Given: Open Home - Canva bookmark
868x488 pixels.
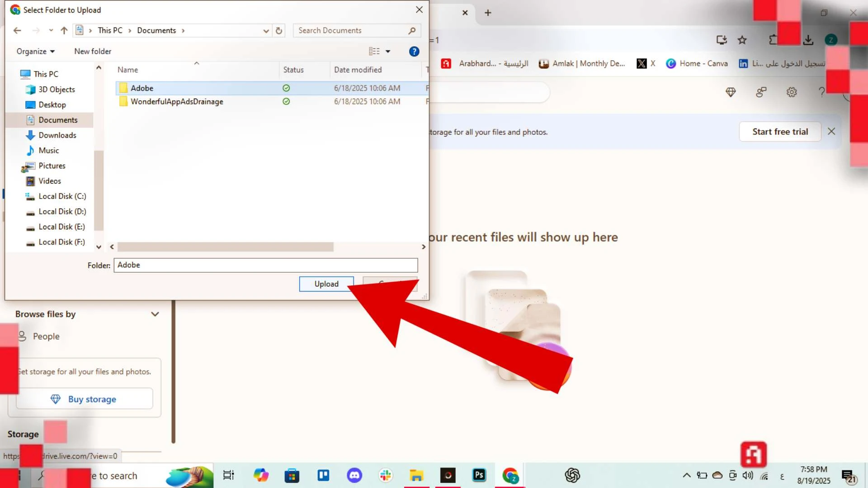Looking at the screenshot, I should (x=697, y=64).
